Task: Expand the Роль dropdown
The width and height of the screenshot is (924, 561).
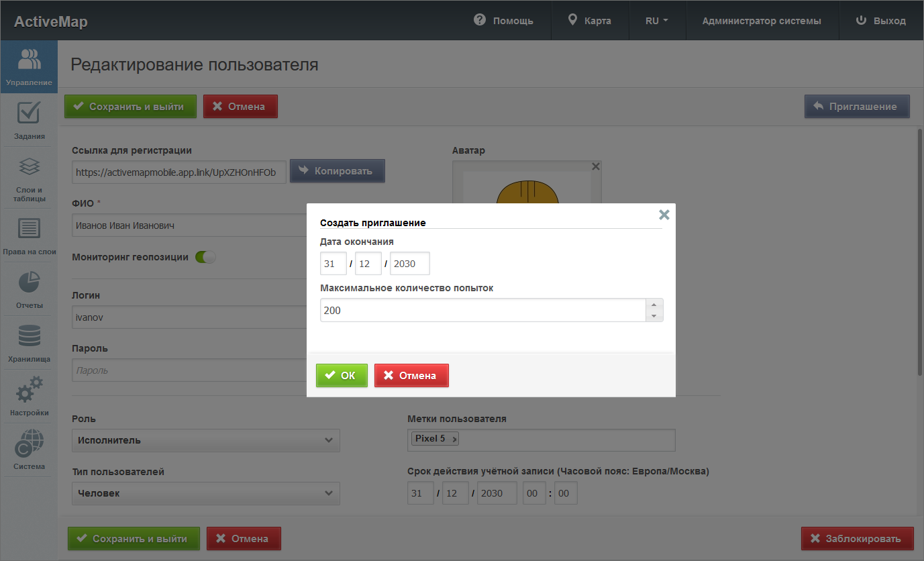Action: pos(205,440)
